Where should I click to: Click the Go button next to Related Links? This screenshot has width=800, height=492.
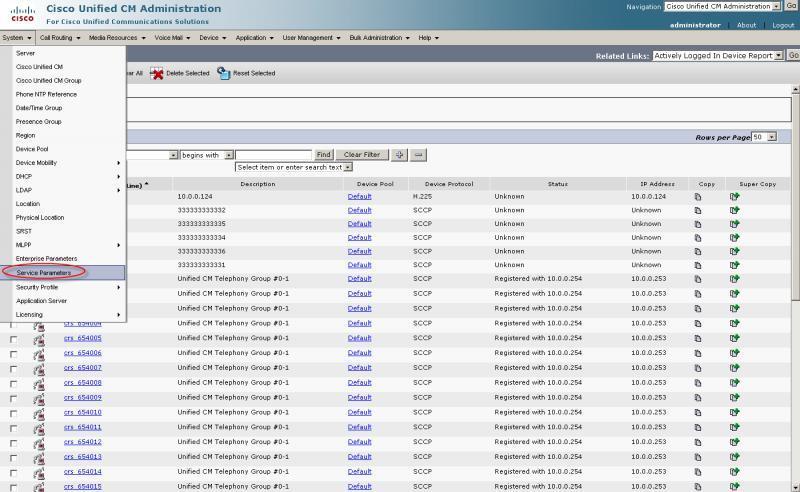(x=793, y=55)
